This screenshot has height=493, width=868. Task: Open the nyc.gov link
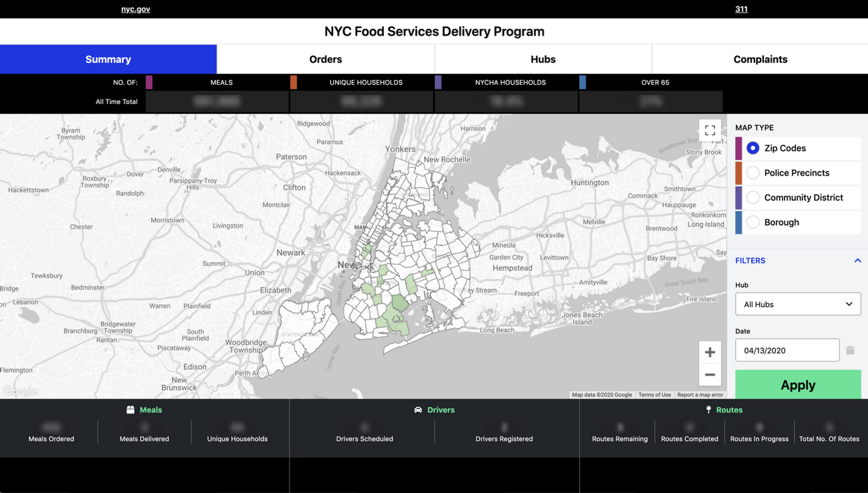(x=136, y=9)
